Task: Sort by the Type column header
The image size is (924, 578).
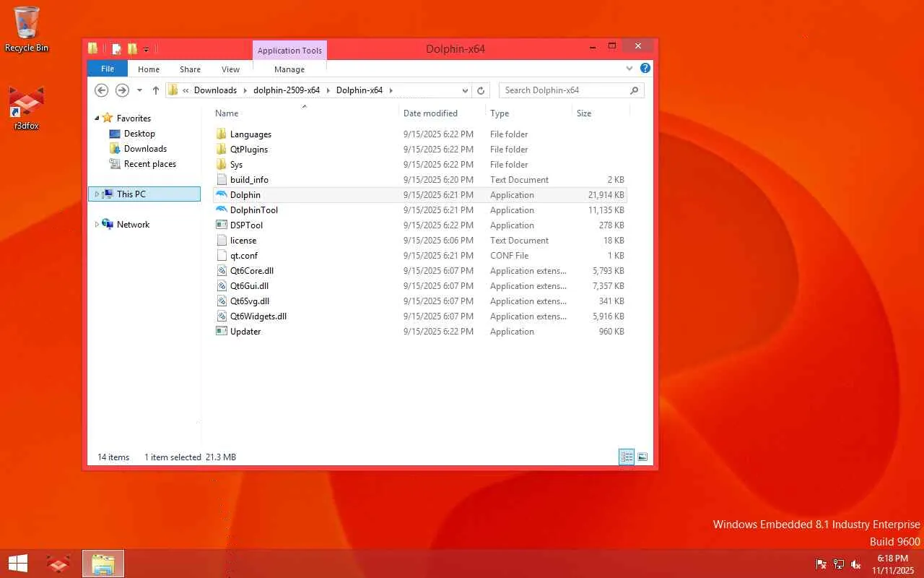Action: click(528, 113)
